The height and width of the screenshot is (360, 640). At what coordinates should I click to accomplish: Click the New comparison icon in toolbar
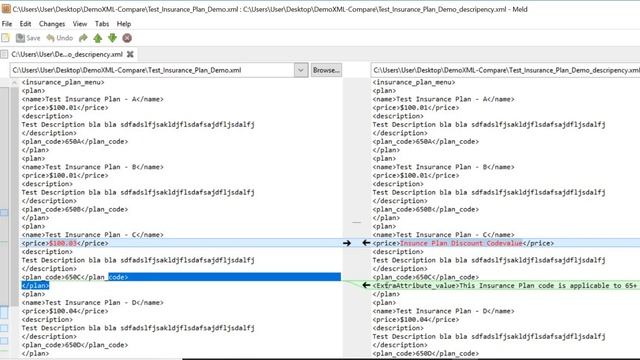(x=6, y=38)
